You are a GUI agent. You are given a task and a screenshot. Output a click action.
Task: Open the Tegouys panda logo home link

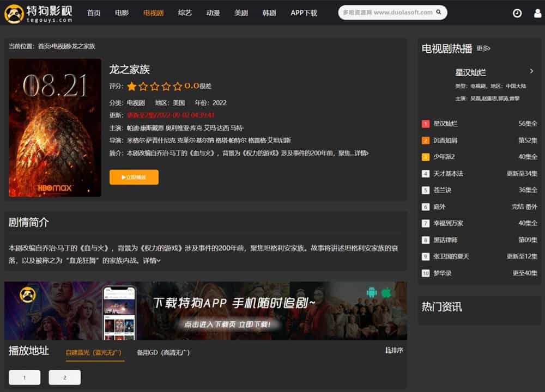point(38,13)
